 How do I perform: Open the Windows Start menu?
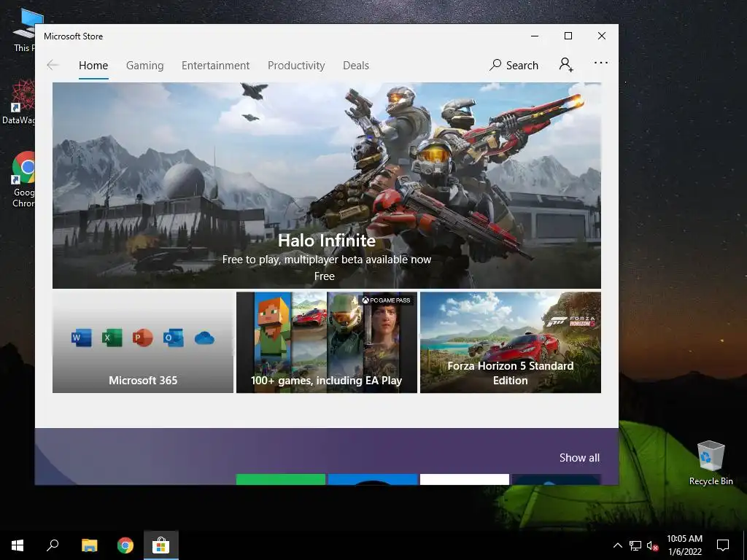coord(18,545)
